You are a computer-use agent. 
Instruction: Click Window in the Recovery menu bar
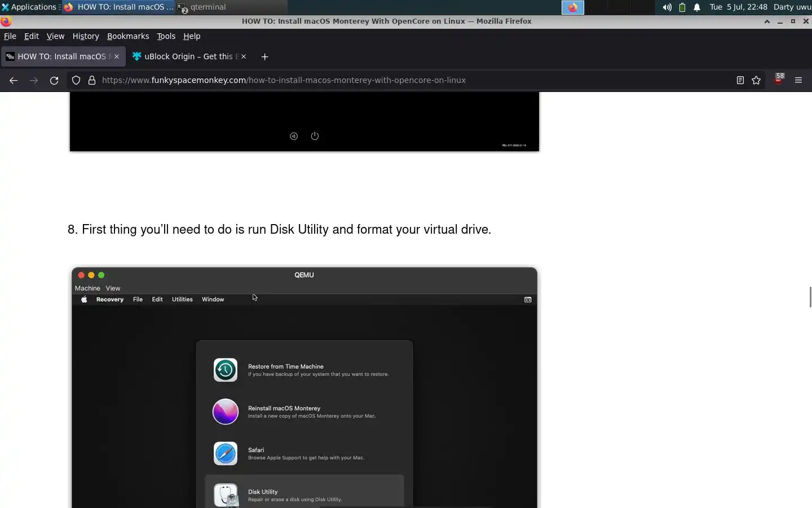(213, 299)
